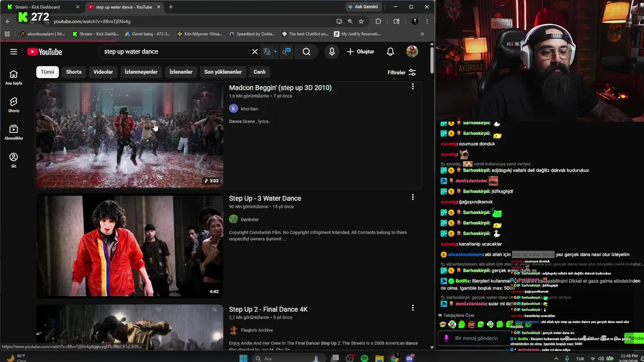Screen dimensions: 644x362
Task: Open Shorts in the YouTube sidebar
Action: (x=14, y=105)
